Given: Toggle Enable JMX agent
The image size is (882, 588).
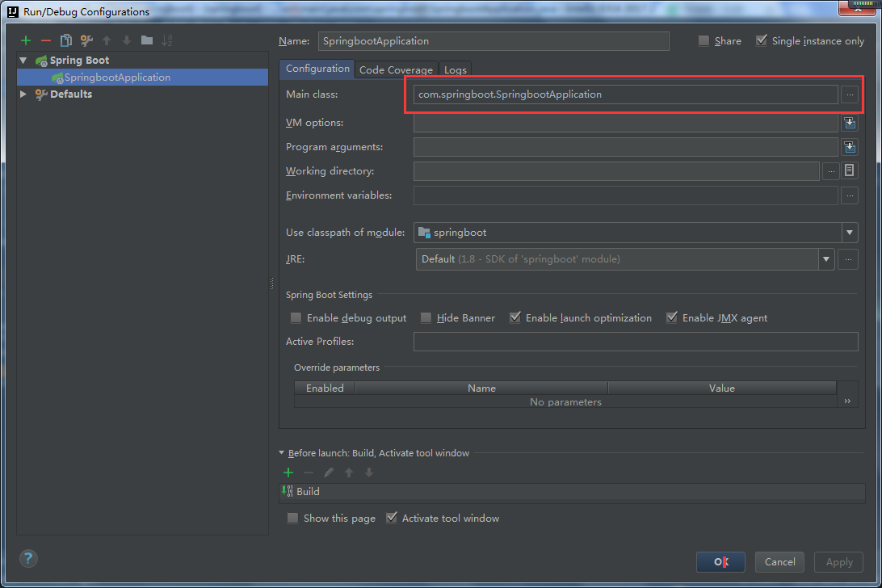Looking at the screenshot, I should point(672,318).
